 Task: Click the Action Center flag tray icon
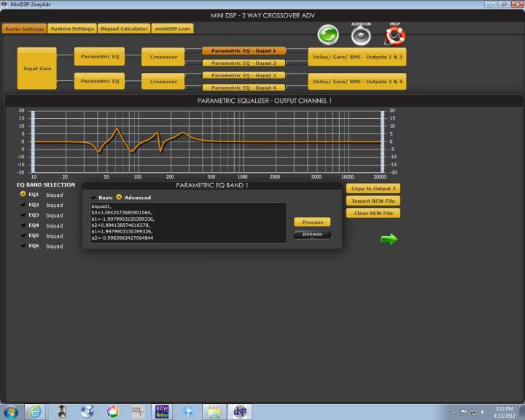tap(464, 412)
